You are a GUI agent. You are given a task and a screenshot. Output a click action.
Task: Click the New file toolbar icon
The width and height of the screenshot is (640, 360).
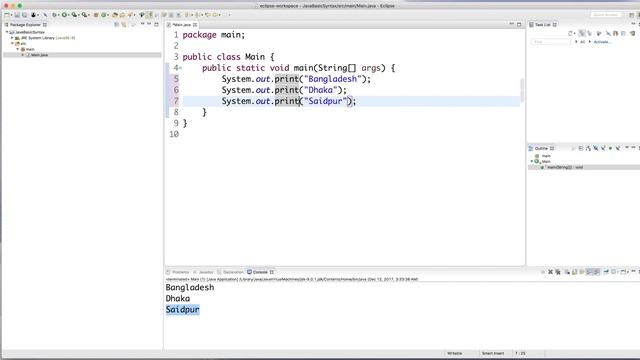7,15
